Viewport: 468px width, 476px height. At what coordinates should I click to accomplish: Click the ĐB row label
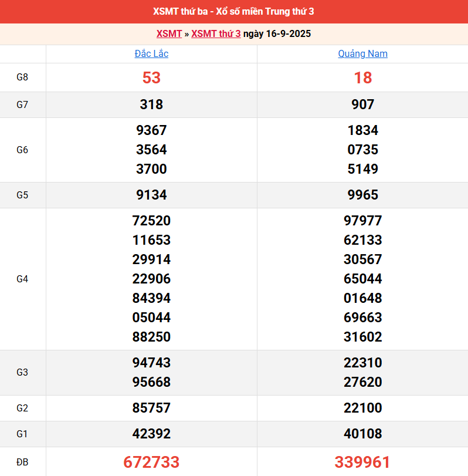[22, 462]
